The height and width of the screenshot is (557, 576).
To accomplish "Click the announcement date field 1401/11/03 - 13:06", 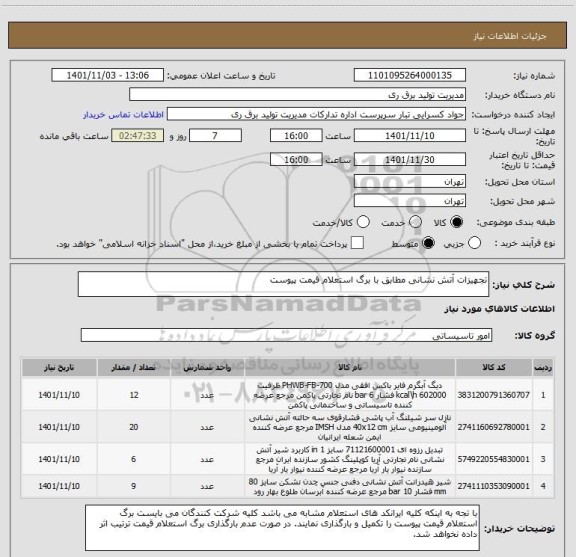I will (x=108, y=75).
